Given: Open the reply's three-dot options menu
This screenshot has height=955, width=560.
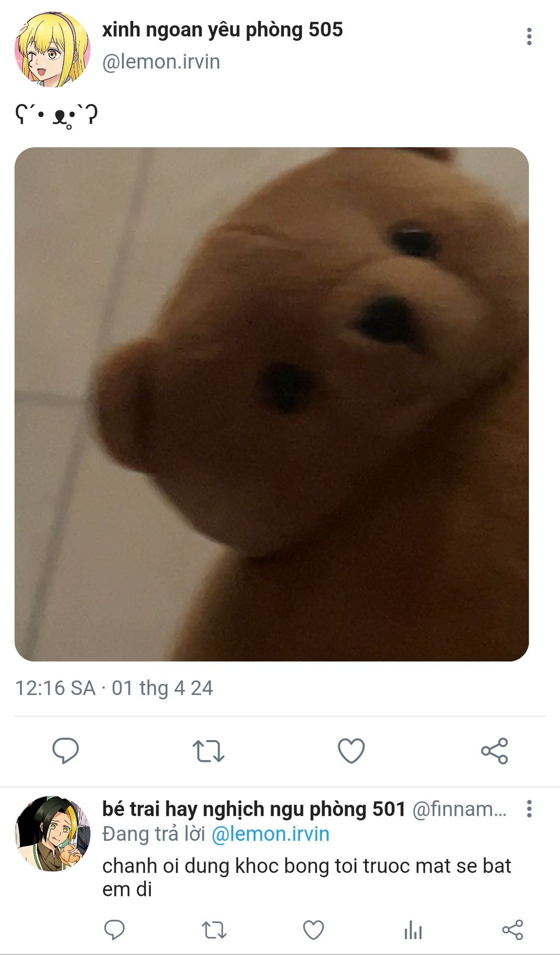Looking at the screenshot, I should click(529, 809).
